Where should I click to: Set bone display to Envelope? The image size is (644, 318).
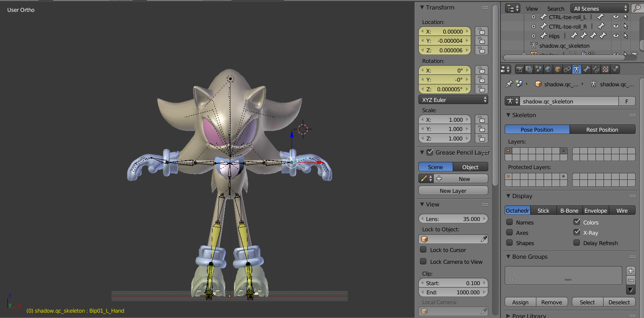point(596,211)
